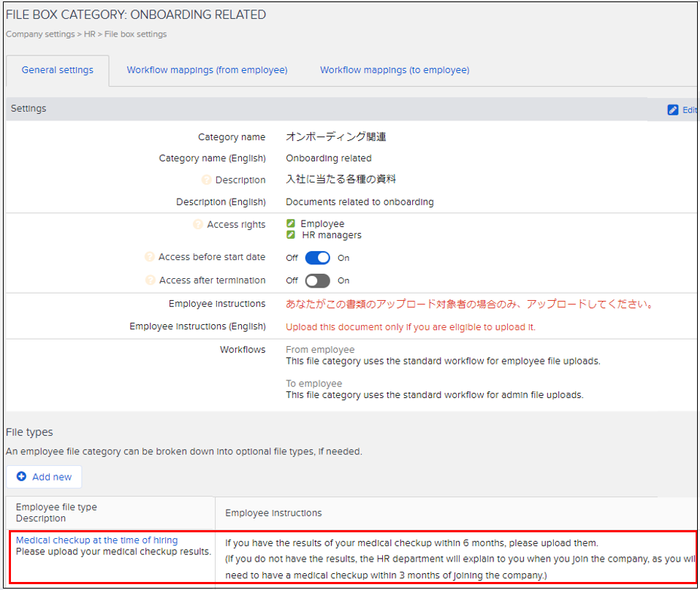Click help icon next to Access before start date
700x590 pixels.
[x=150, y=257]
